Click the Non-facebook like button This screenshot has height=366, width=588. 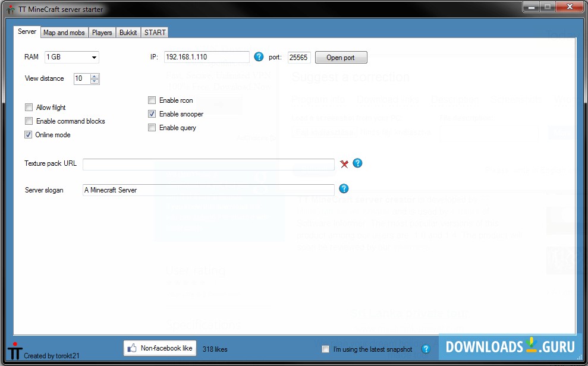tap(160, 348)
